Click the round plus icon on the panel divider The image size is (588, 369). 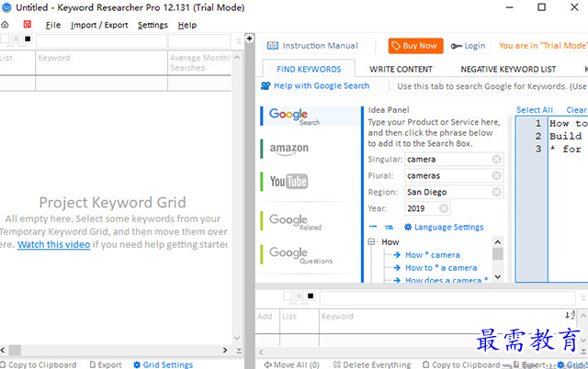click(249, 39)
